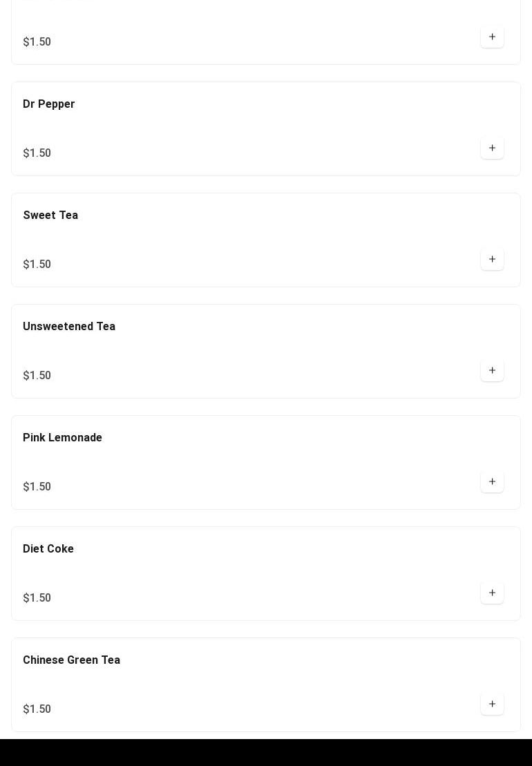
Task: Select the Sweet Tea $1.50 price
Action: click(x=37, y=265)
